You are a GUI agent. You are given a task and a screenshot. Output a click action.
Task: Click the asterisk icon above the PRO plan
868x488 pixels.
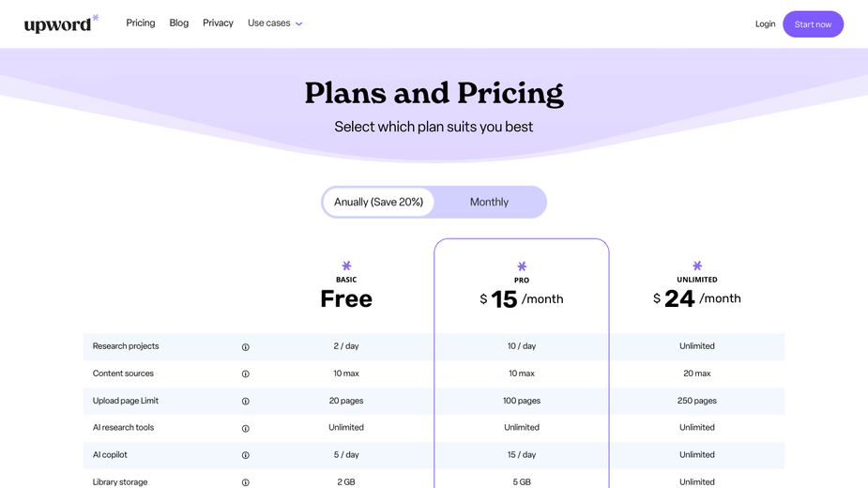pos(522,267)
